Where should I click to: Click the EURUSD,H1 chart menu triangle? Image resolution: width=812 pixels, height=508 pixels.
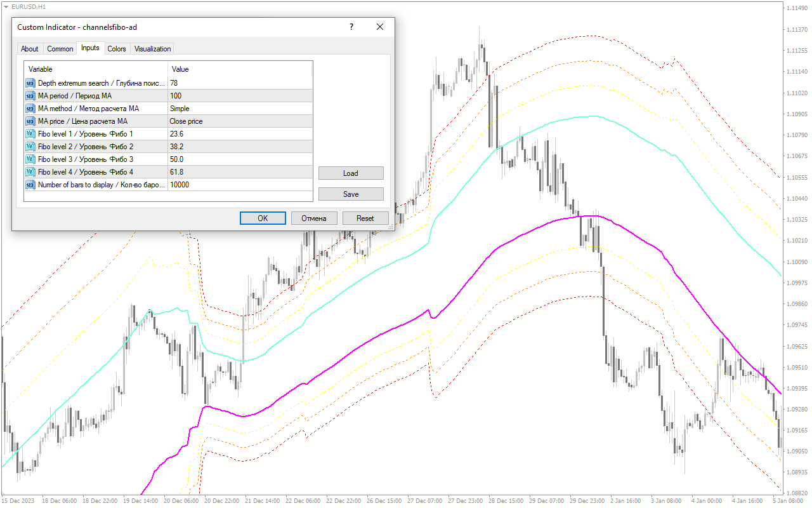pos(6,6)
